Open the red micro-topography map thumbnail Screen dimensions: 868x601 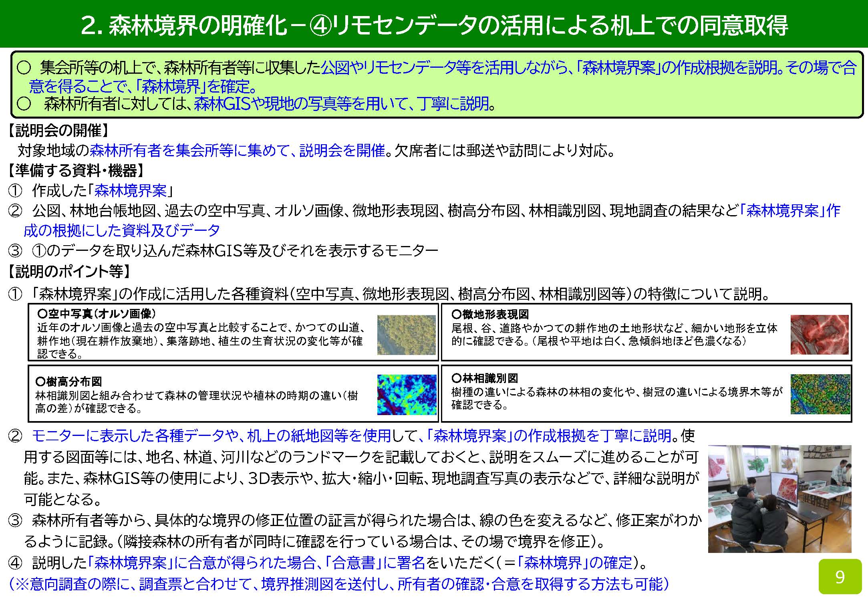[819, 335]
